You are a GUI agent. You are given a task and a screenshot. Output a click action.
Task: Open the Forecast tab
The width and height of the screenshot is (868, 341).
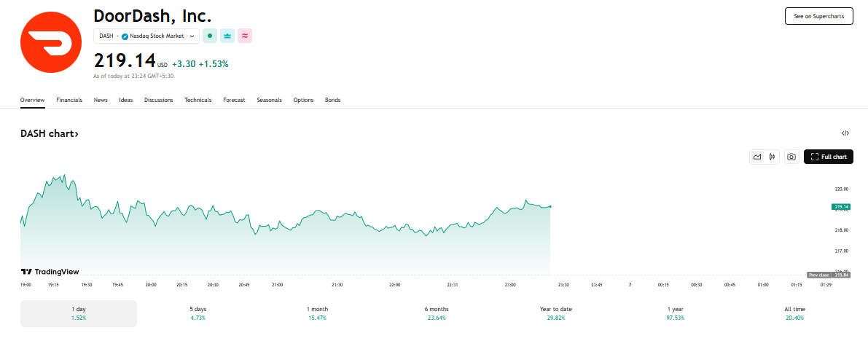234,101
